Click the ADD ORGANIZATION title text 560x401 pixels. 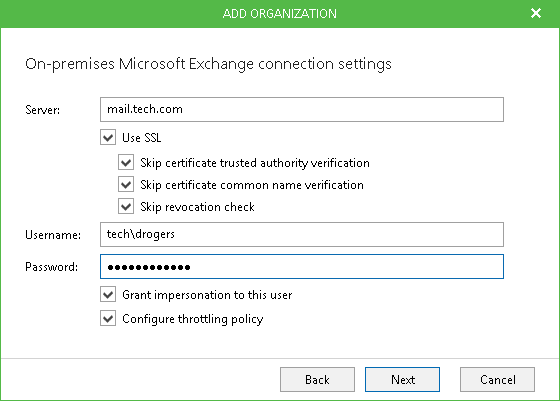(x=280, y=14)
